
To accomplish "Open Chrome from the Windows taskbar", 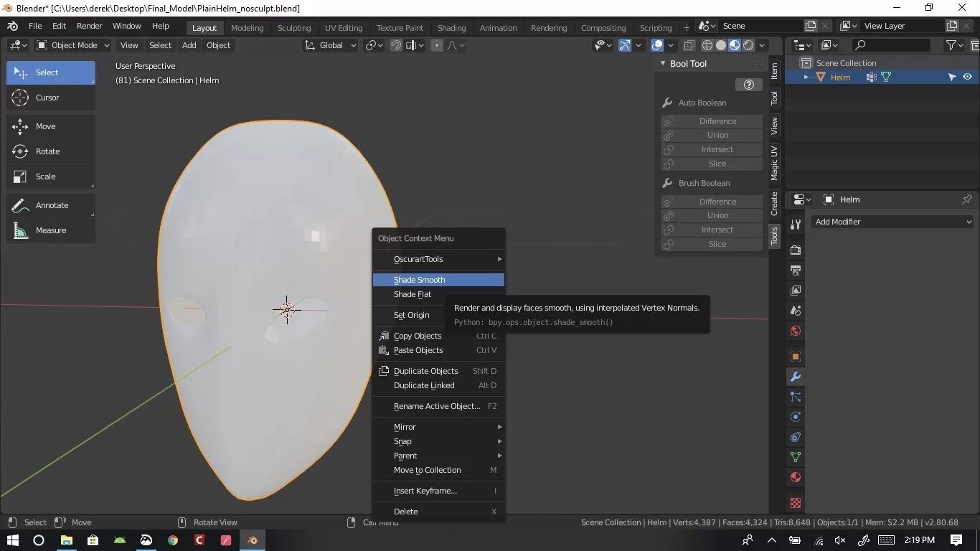I will (x=173, y=540).
